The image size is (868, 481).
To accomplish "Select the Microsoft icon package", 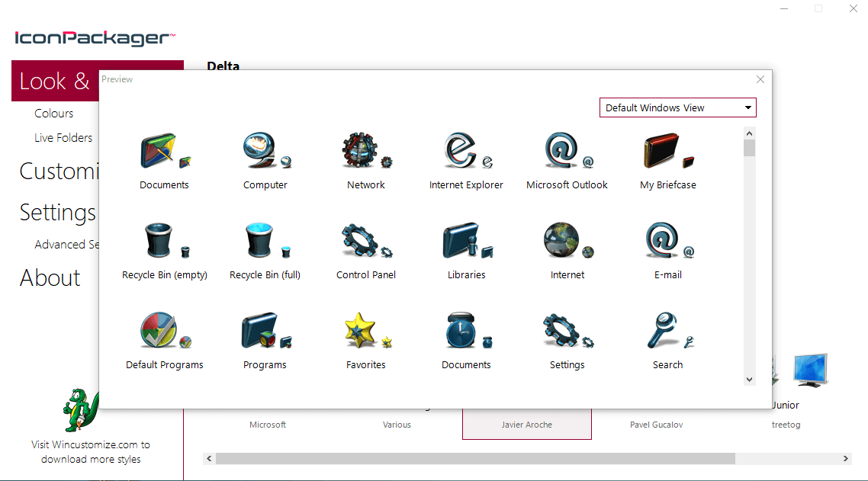I will pos(268,425).
